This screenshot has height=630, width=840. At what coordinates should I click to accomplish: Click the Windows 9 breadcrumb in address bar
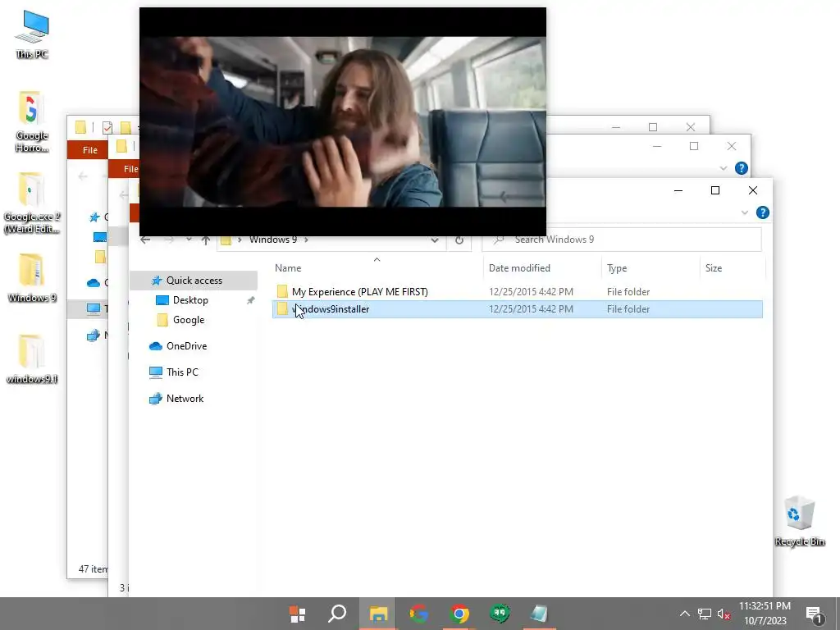[273, 240]
